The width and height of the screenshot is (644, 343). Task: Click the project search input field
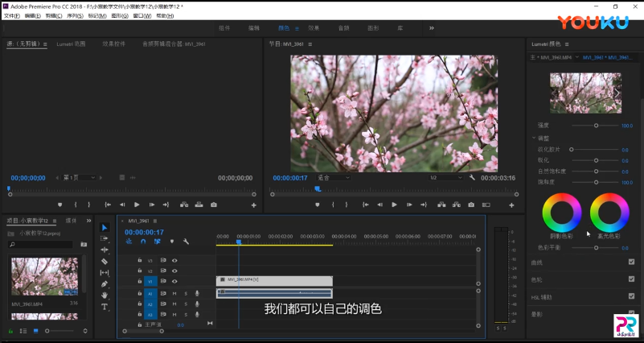[x=41, y=244]
